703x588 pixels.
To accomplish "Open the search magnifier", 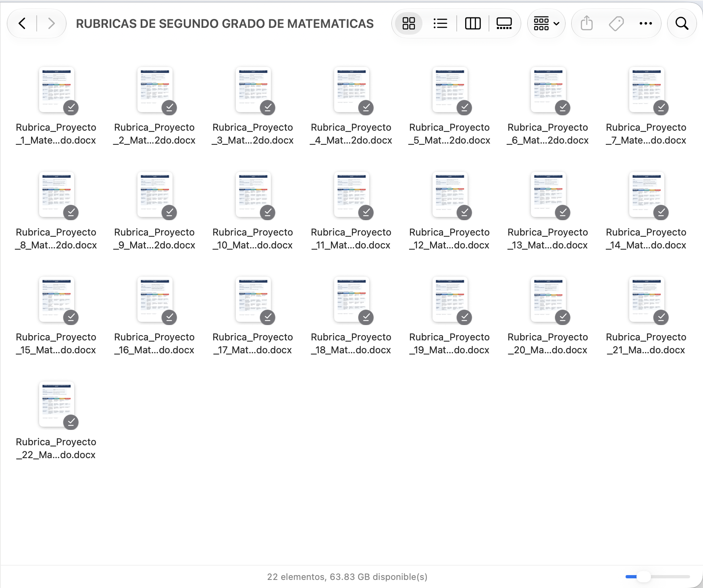I will click(x=682, y=23).
